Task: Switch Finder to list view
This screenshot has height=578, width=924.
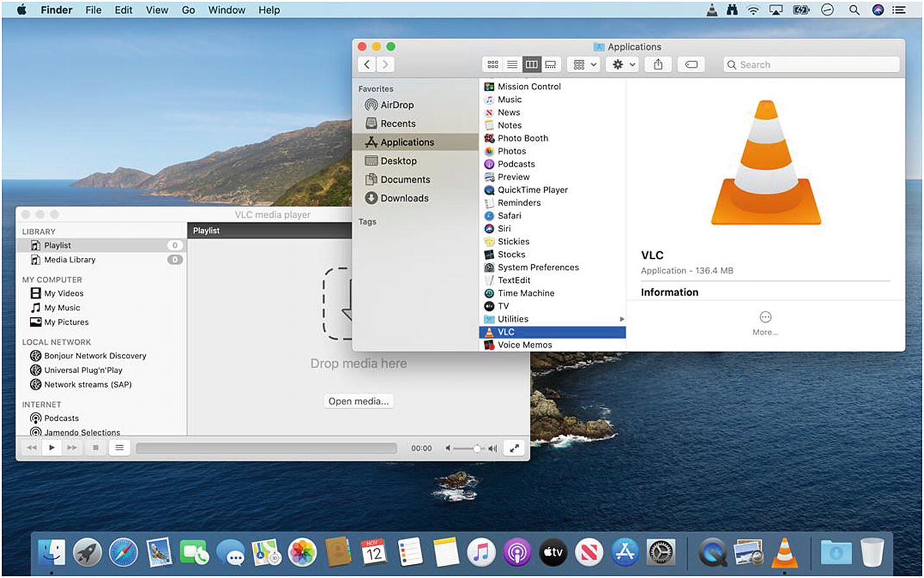Action: 512,64
